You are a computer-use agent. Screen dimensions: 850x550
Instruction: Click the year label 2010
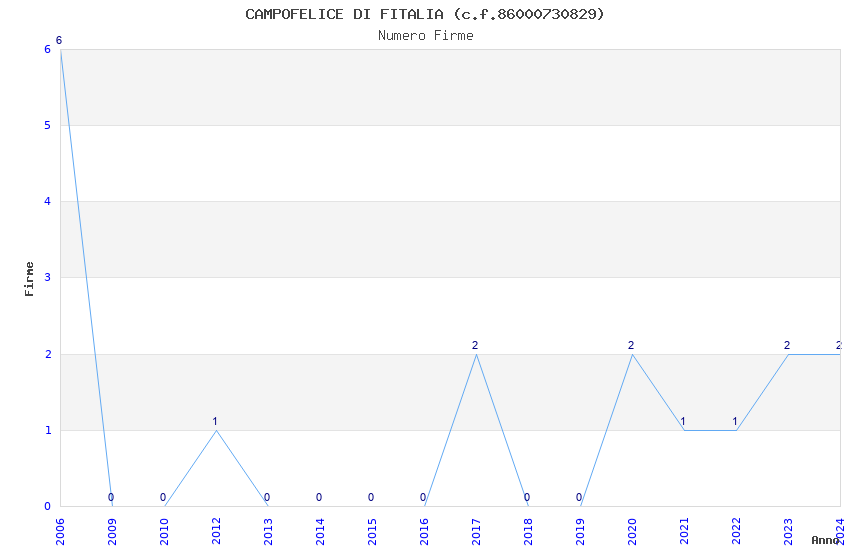(164, 531)
